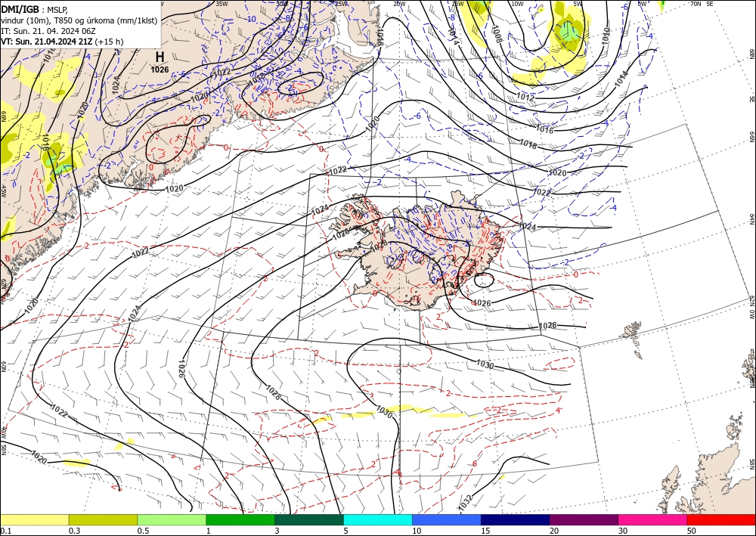Click the legend value 50

(x=691, y=531)
